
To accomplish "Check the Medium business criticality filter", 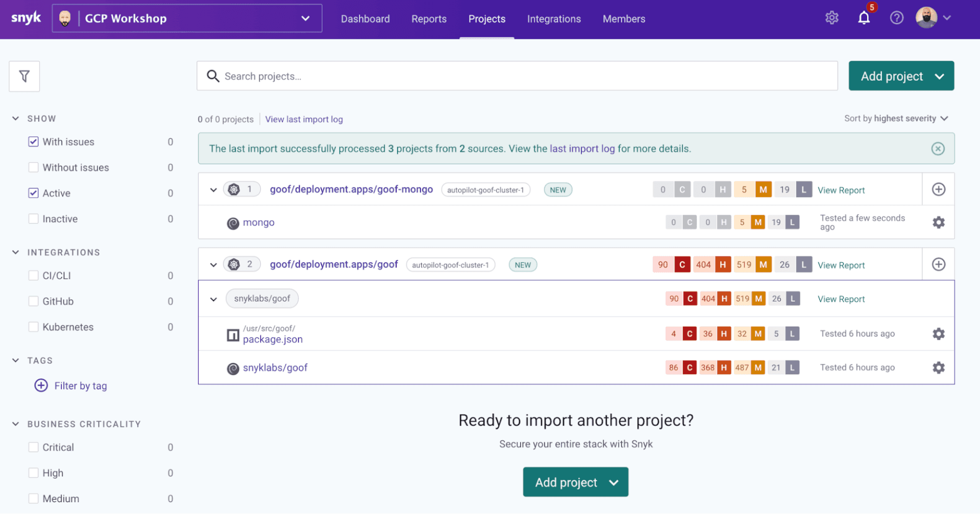I will coord(33,498).
